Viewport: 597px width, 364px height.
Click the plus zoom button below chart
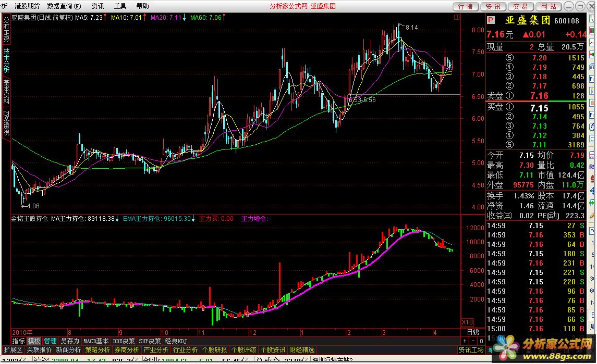point(465,341)
